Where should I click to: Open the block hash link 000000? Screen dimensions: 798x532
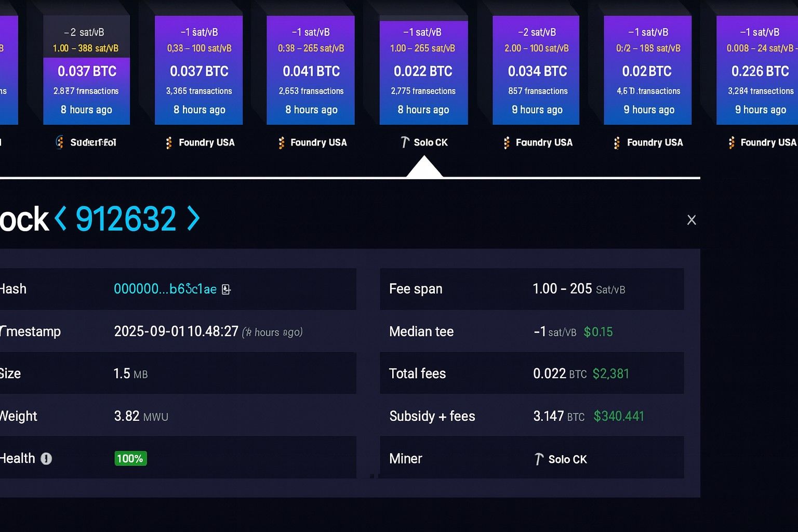click(x=165, y=289)
